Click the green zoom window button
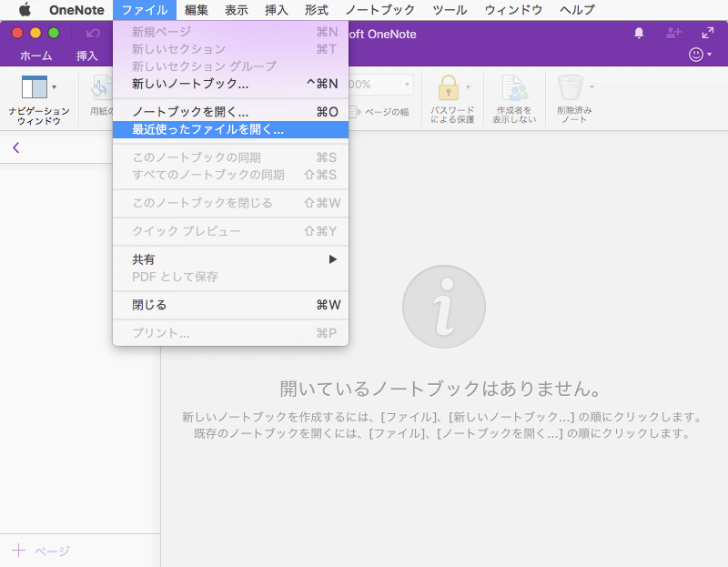This screenshot has width=728, height=567. (54, 33)
